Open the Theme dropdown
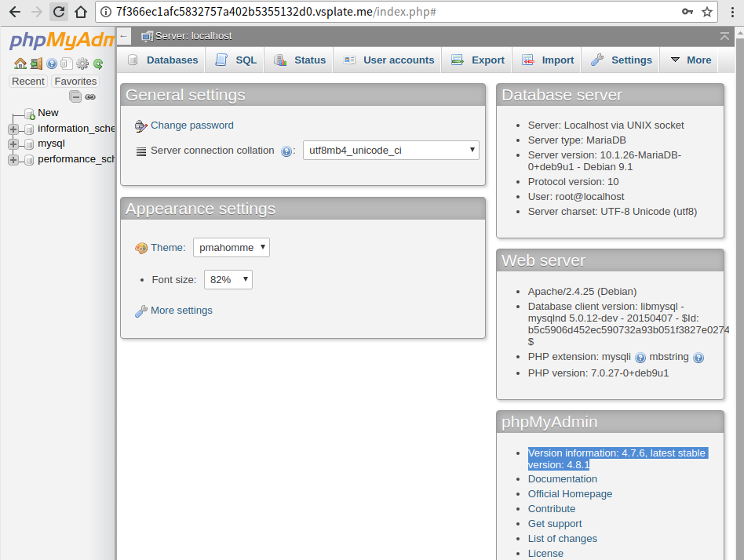744x560 pixels. (231, 248)
